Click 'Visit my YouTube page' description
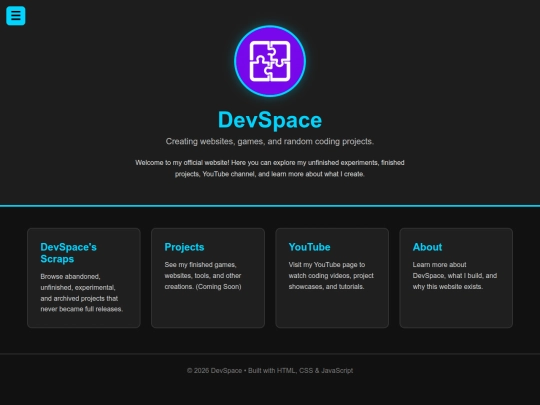 point(331,276)
